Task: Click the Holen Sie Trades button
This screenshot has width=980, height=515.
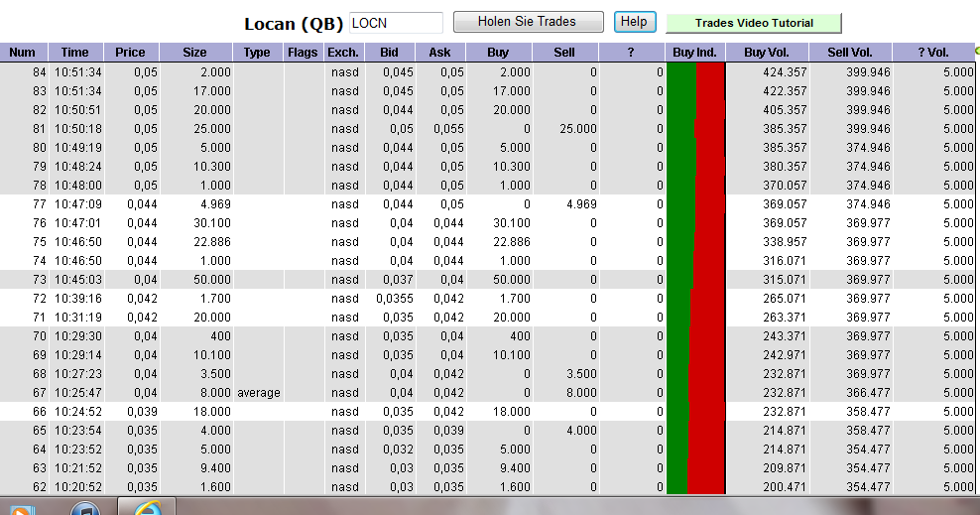Action: point(528,22)
